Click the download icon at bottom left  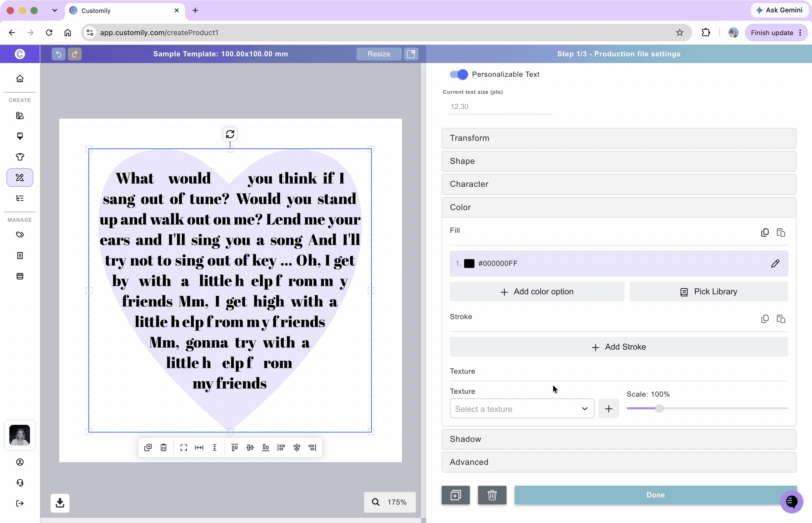[x=60, y=503]
